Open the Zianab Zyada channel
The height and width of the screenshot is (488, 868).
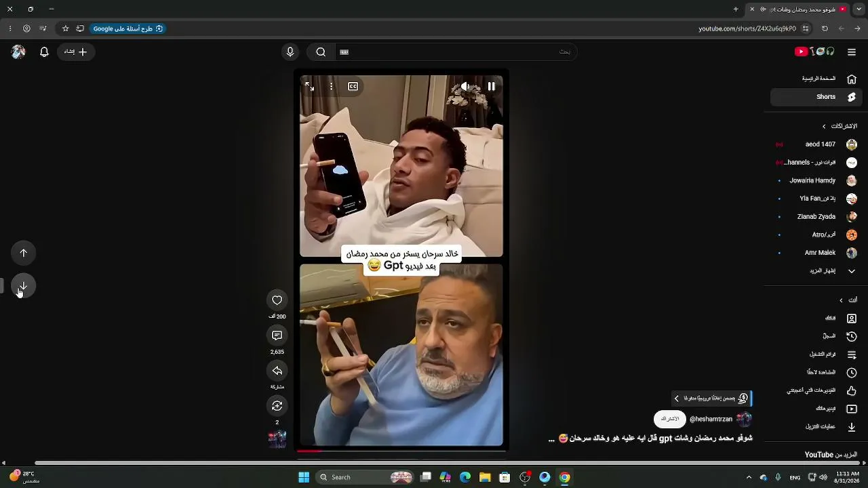pos(818,217)
